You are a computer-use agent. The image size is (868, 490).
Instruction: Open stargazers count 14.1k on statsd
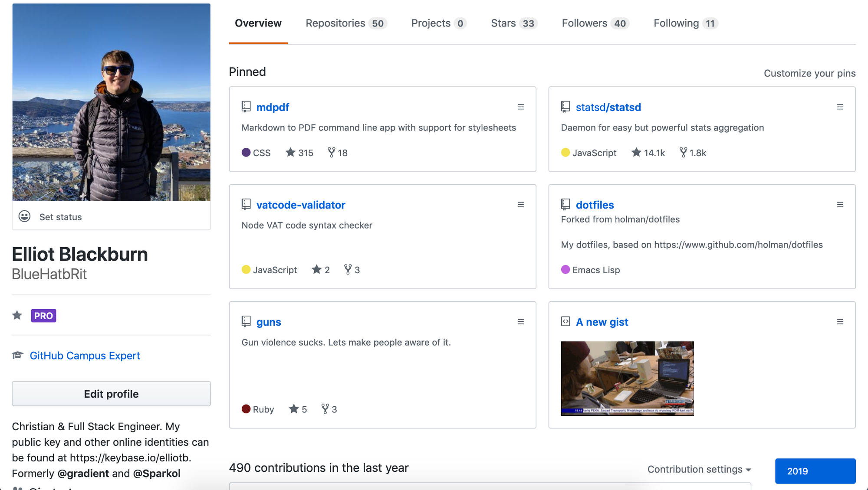click(648, 153)
